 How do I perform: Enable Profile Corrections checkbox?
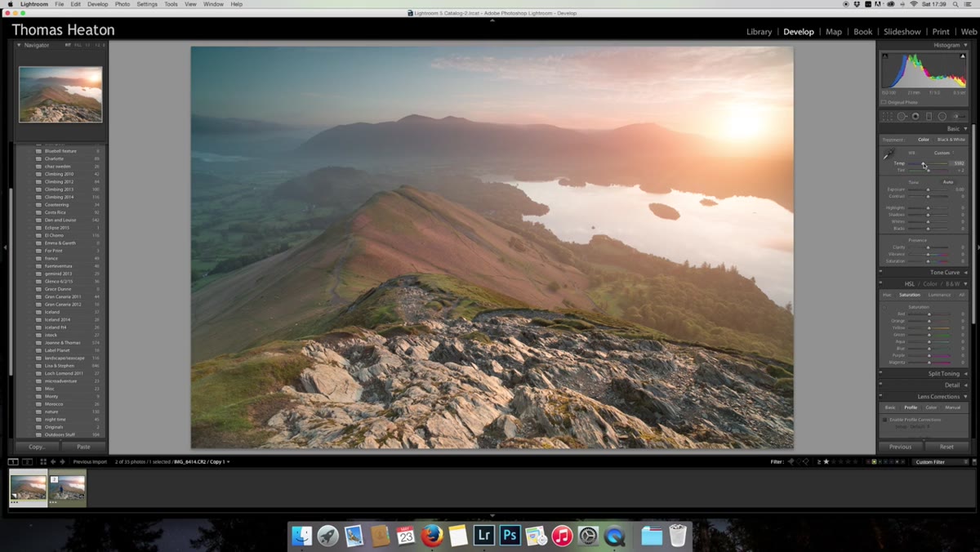[884, 420]
